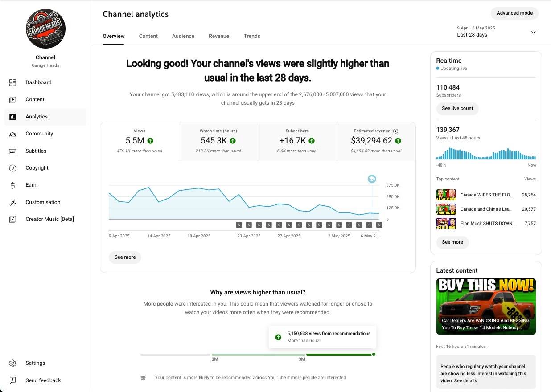Image resolution: width=551 pixels, height=392 pixels.
Task: Click the clock icon beside Estimated revenue
Action: (x=396, y=131)
